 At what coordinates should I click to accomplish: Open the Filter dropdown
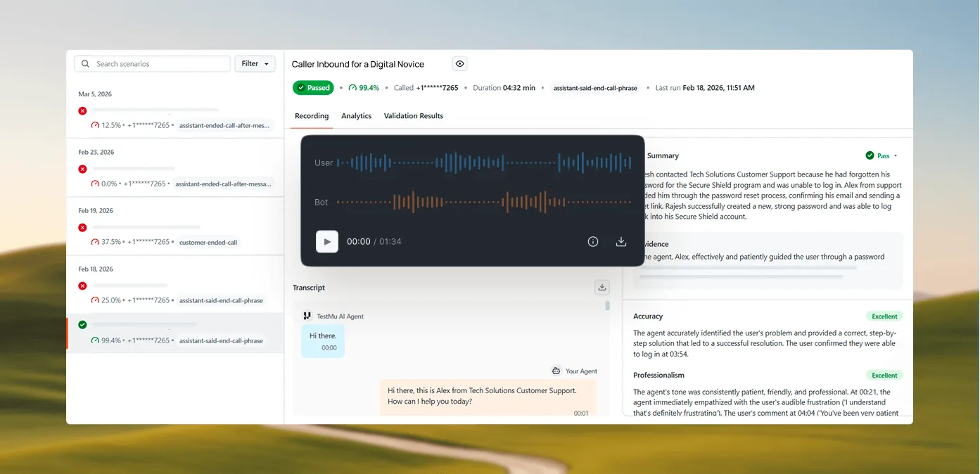tap(255, 64)
